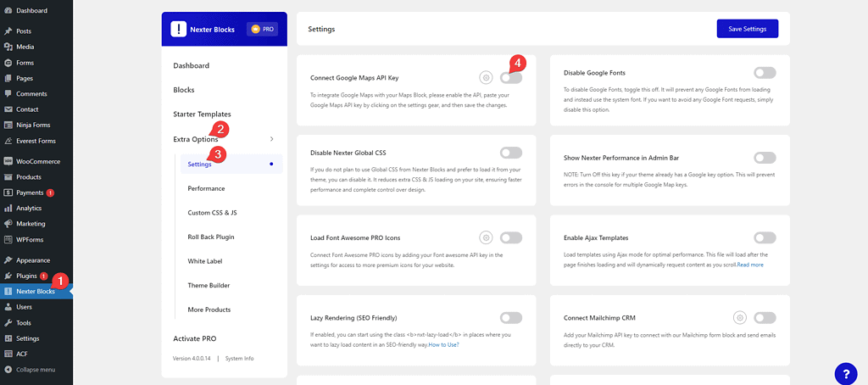Screen dimensions: 868x385
Task: Click Save Settings button
Action: pyautogui.click(x=748, y=29)
